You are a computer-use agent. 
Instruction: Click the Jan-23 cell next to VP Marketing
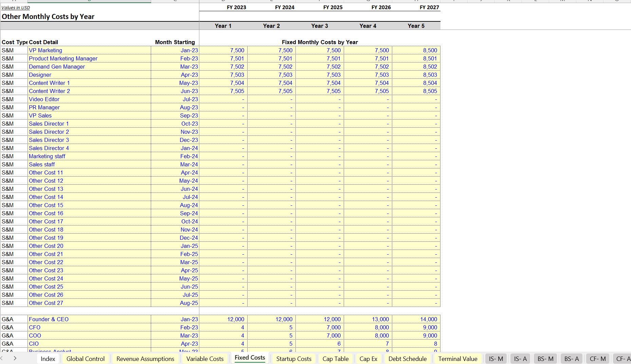click(189, 50)
